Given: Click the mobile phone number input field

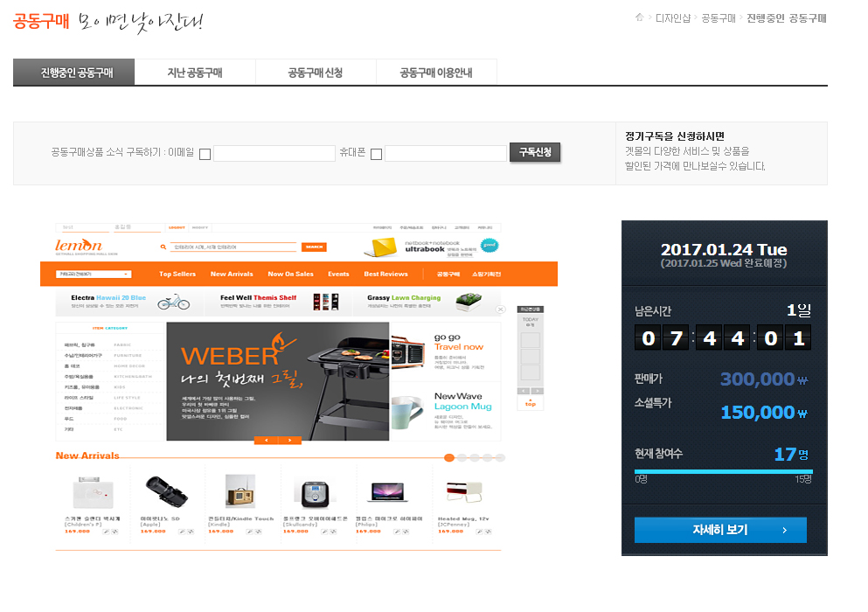Looking at the screenshot, I should [445, 154].
